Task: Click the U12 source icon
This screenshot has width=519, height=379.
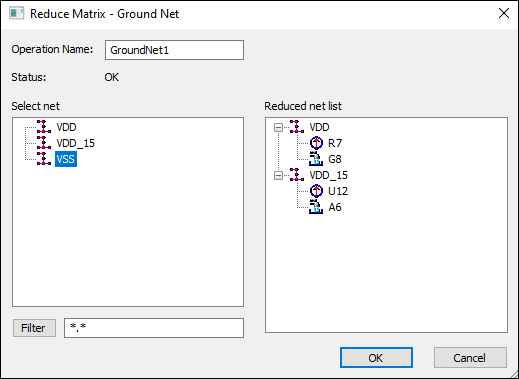Action: tap(316, 191)
